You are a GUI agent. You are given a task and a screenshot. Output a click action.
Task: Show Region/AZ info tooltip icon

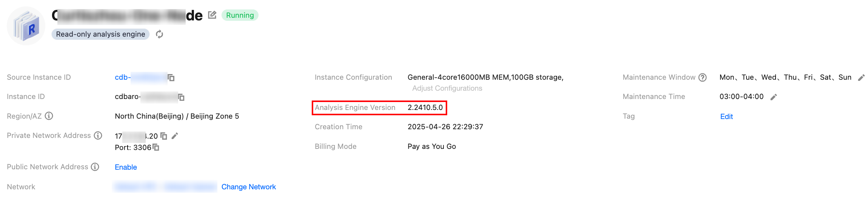[49, 116]
